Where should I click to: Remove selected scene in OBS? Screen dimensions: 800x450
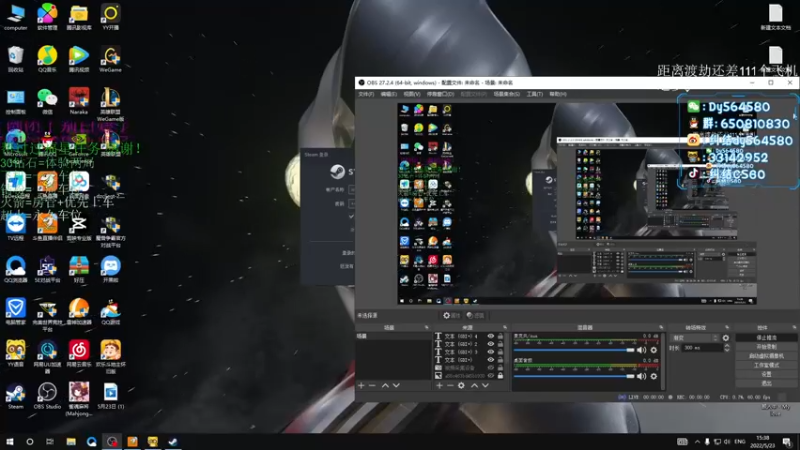point(372,386)
